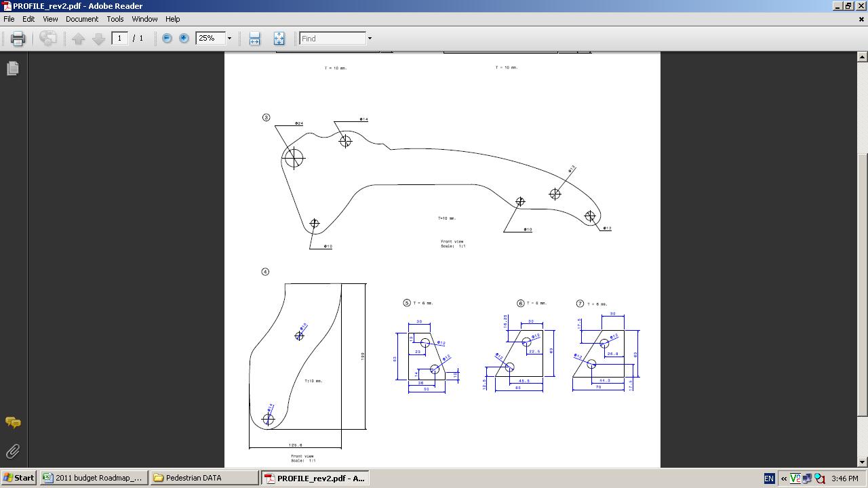Click the Start button
The image size is (868, 488).
pos(18,478)
